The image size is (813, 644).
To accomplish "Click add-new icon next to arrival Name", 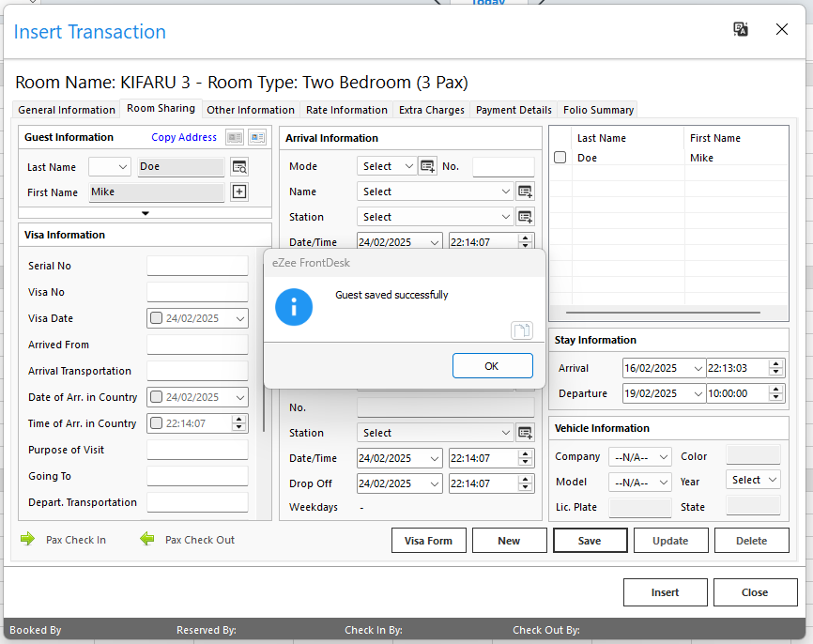I will [525, 192].
